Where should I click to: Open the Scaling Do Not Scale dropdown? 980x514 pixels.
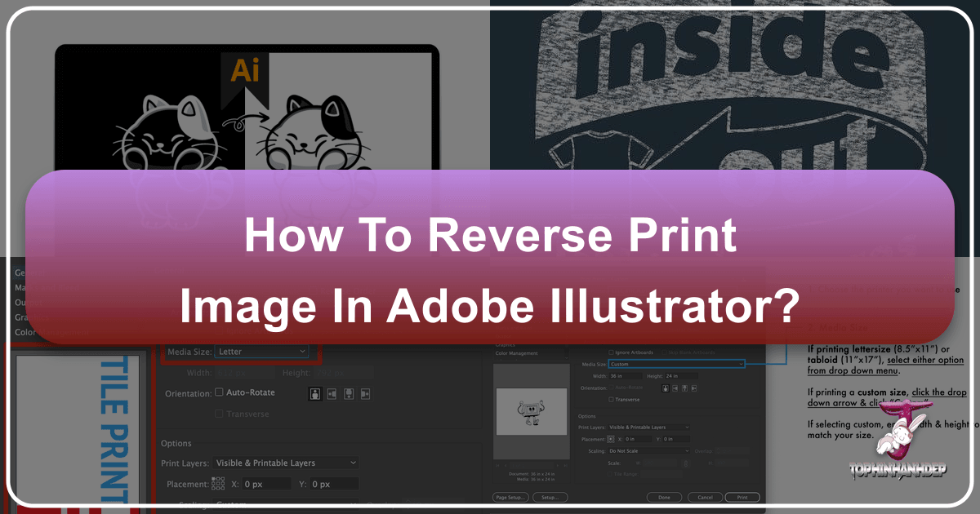648,450
